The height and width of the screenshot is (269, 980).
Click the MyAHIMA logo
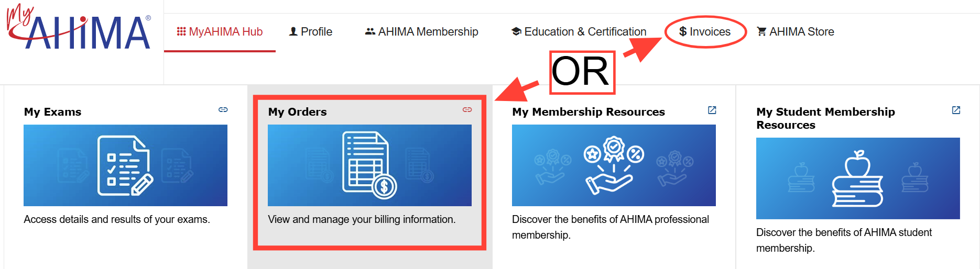click(79, 29)
